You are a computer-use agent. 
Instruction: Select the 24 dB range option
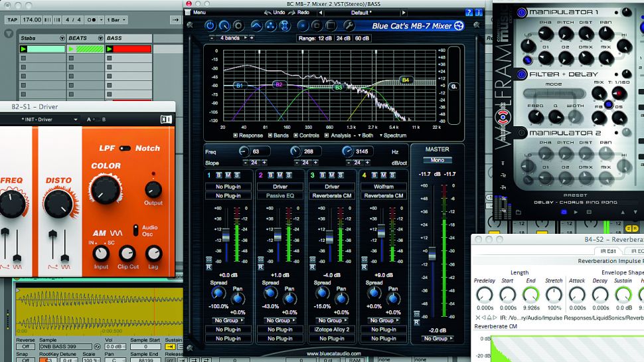[x=343, y=39]
